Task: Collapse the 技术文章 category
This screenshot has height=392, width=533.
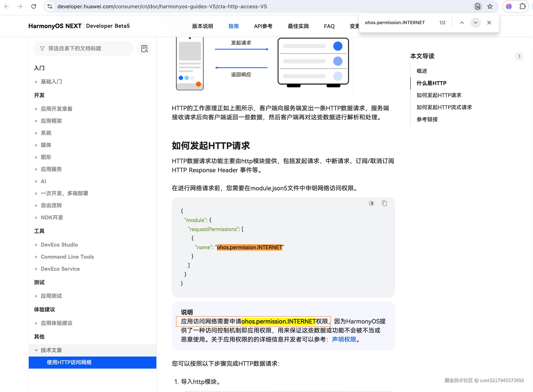Action: [36, 350]
